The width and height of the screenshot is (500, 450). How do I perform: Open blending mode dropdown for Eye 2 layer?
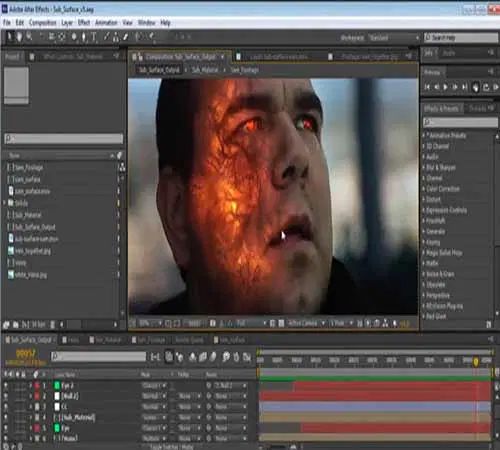(154, 386)
